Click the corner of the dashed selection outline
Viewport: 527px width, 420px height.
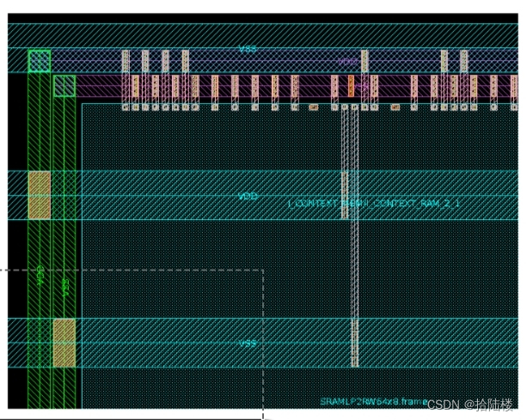[263, 270]
